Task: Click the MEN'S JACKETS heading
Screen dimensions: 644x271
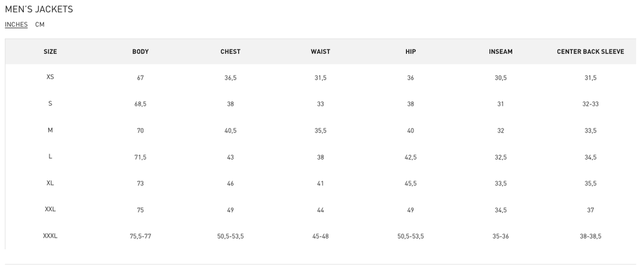Action: tap(39, 9)
